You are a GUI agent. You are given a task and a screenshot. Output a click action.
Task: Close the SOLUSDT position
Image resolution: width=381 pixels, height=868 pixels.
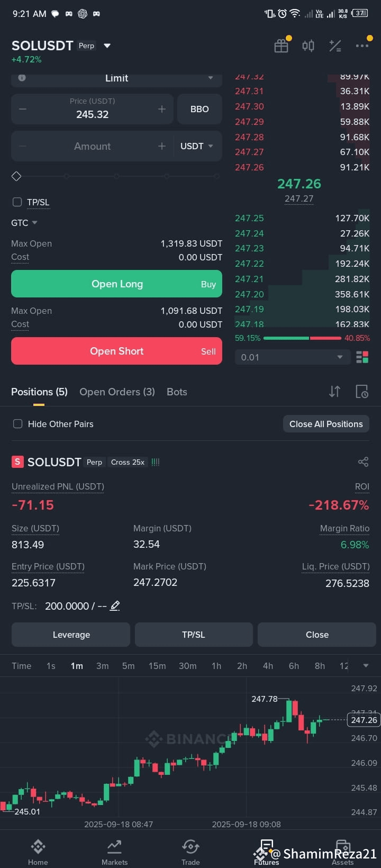(x=317, y=635)
